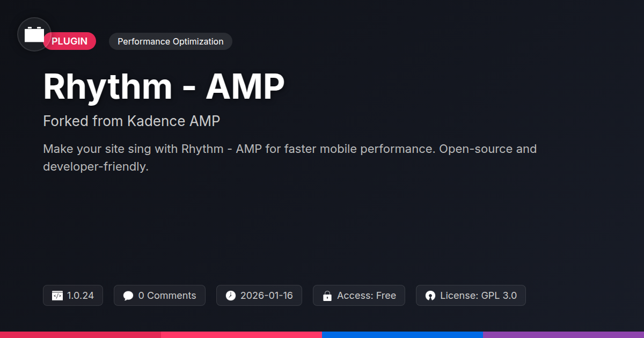Click the Forked from Kadence AMP subtitle
Image resolution: width=644 pixels, height=338 pixels.
click(131, 121)
